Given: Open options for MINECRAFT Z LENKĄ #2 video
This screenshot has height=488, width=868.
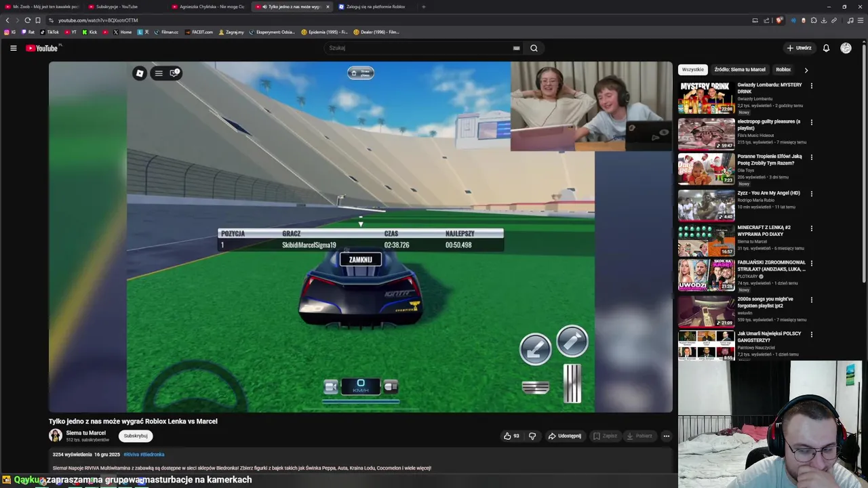Looking at the screenshot, I should coord(811,228).
